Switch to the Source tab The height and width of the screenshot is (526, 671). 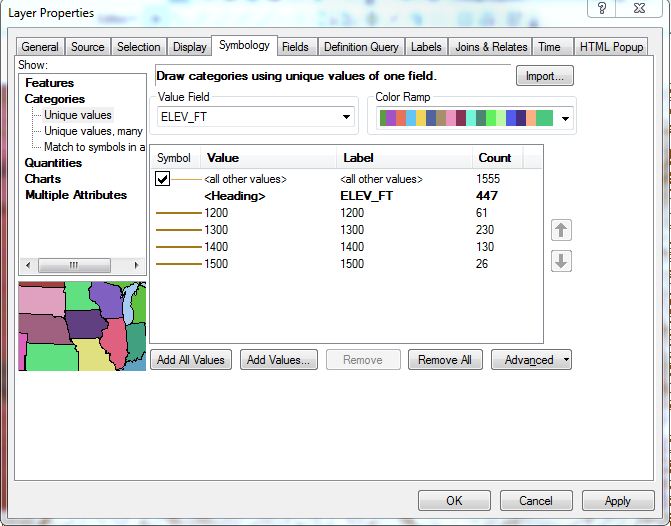point(88,47)
